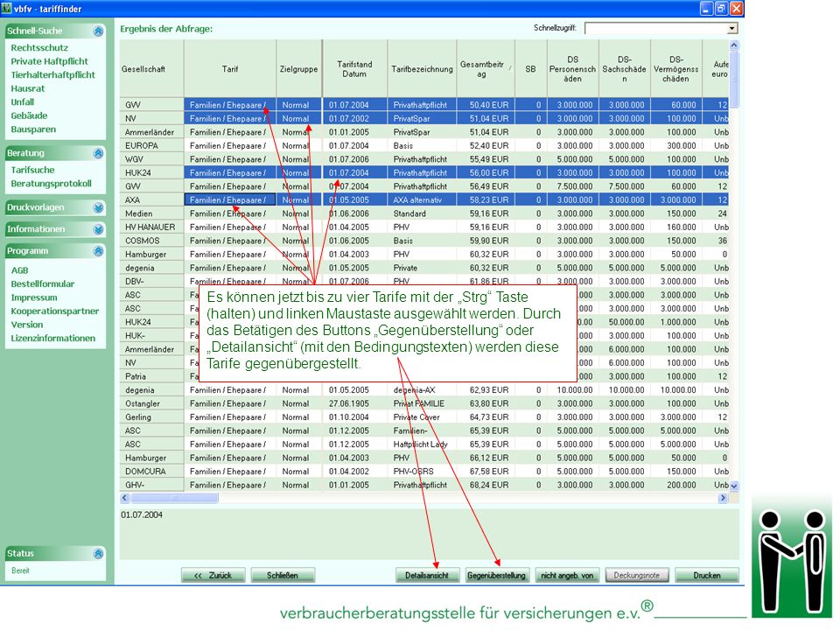Open Rechtsschutz quick search
This screenshot has height=630, width=840.
[x=39, y=47]
